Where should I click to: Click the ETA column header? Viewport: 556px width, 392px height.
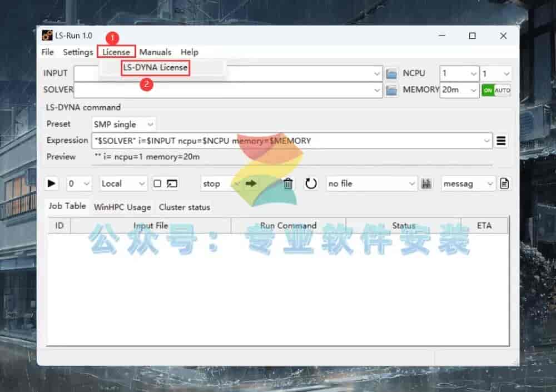coord(484,226)
